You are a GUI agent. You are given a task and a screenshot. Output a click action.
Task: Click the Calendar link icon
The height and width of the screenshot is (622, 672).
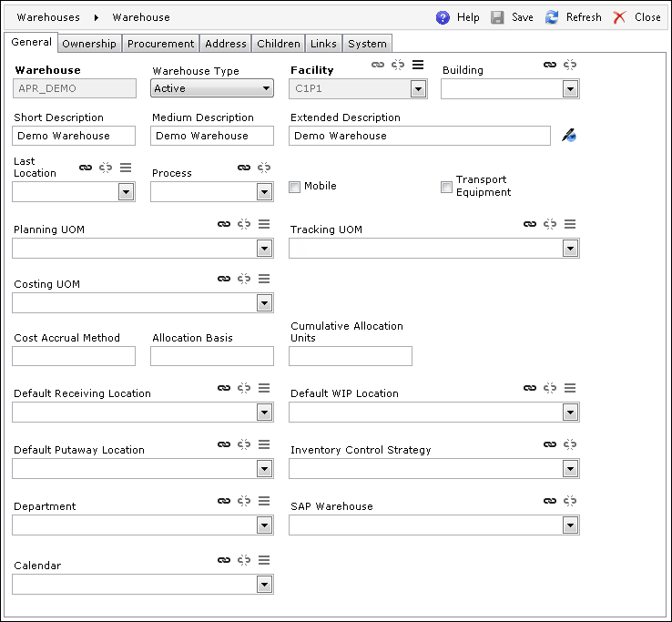(224, 560)
